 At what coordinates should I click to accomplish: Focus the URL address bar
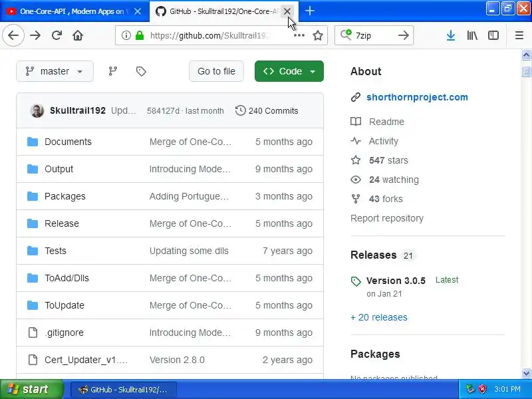pos(221,35)
